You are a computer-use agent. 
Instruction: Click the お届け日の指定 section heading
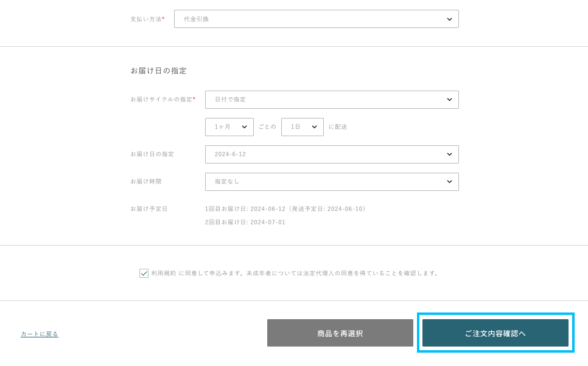coord(158,71)
